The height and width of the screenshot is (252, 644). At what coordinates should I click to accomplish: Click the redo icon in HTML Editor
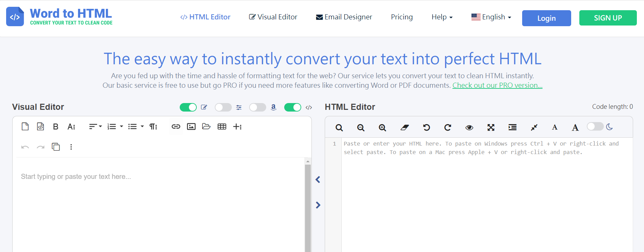[448, 128]
